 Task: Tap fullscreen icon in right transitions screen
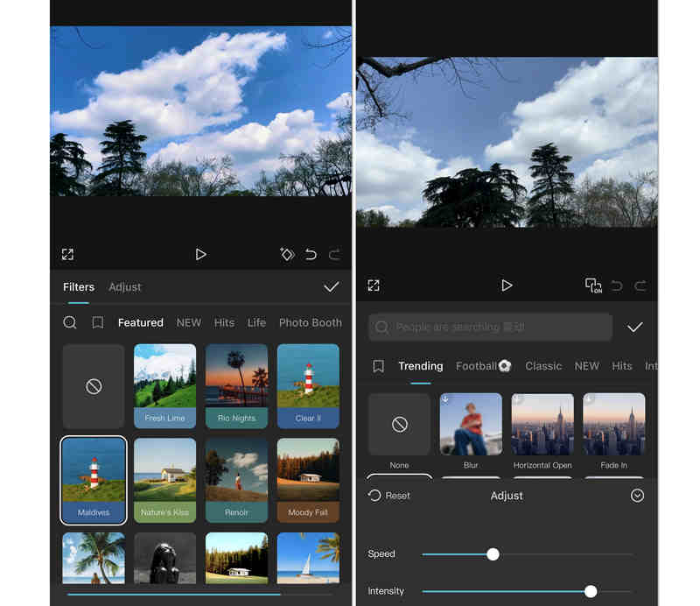tap(374, 285)
